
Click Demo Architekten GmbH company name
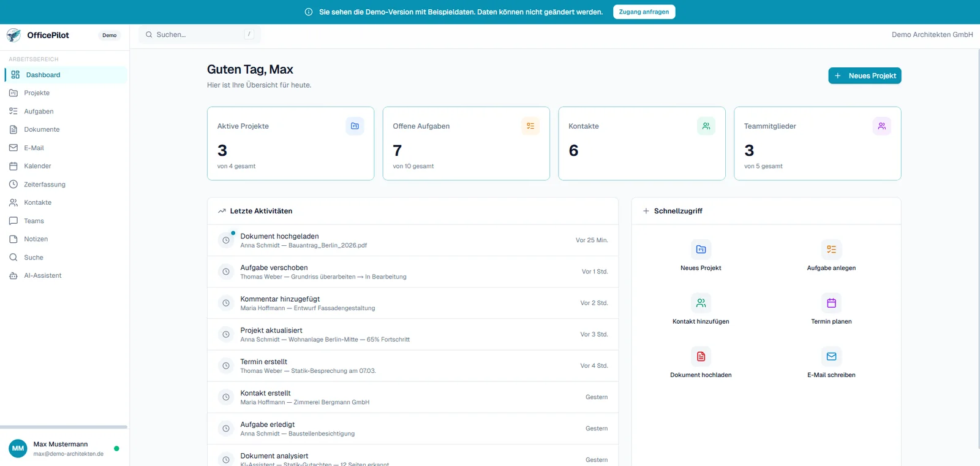(932, 35)
